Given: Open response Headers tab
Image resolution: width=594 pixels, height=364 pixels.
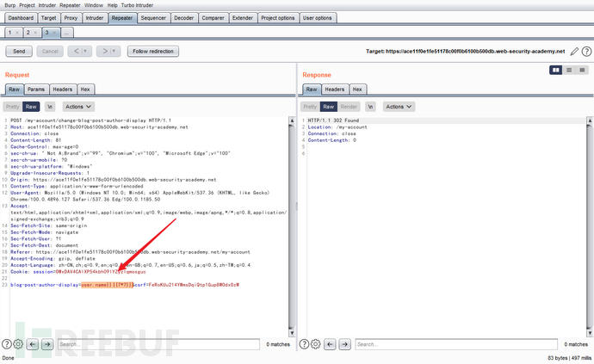Looking at the screenshot, I should 335,89.
